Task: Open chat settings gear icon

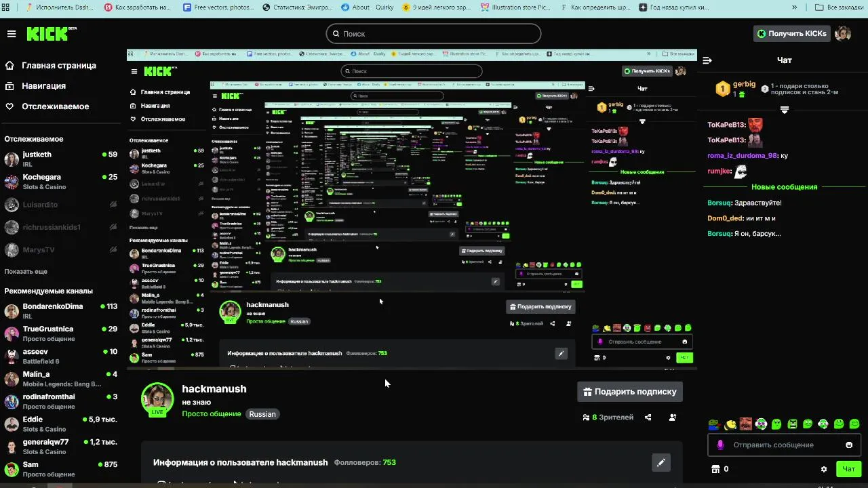Action: pyautogui.click(x=824, y=469)
